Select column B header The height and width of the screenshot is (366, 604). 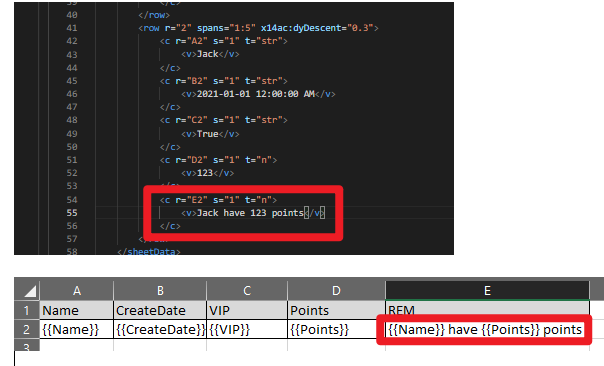(x=160, y=291)
